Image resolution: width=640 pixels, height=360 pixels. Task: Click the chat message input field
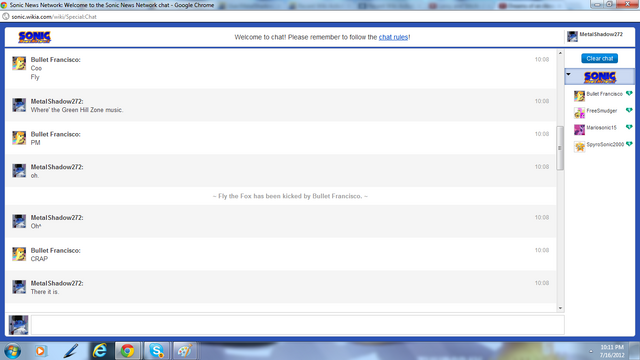click(298, 325)
